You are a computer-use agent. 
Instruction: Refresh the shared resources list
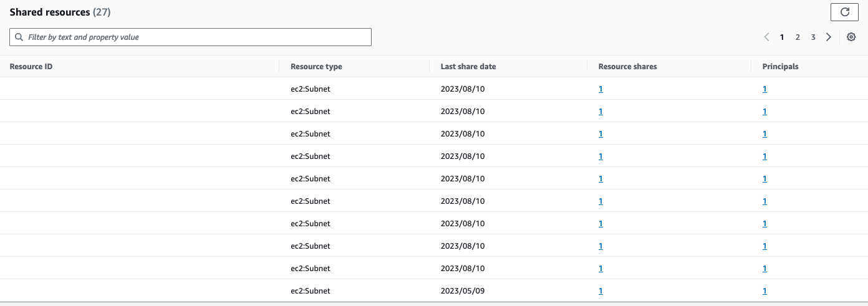(844, 12)
